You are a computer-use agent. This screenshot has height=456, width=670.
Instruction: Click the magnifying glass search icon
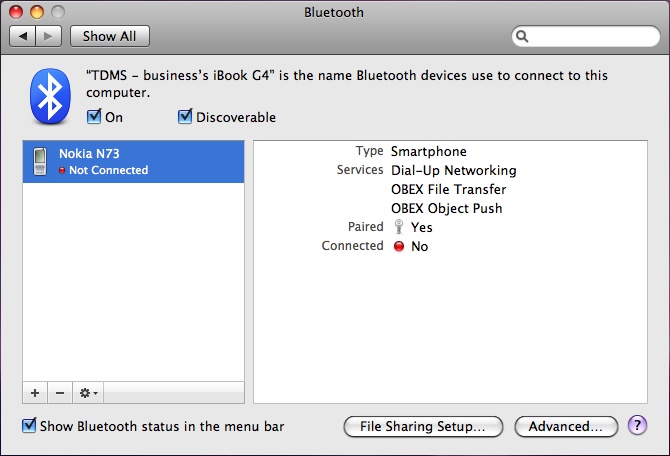(522, 36)
